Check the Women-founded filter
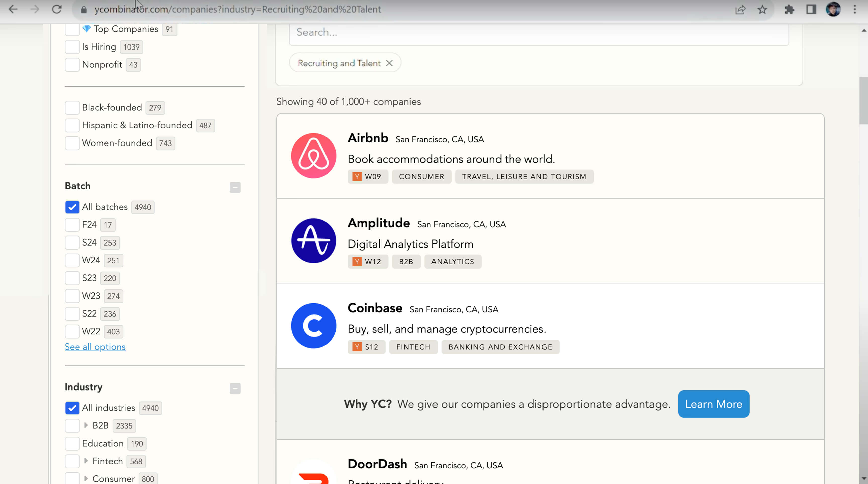 tap(72, 143)
